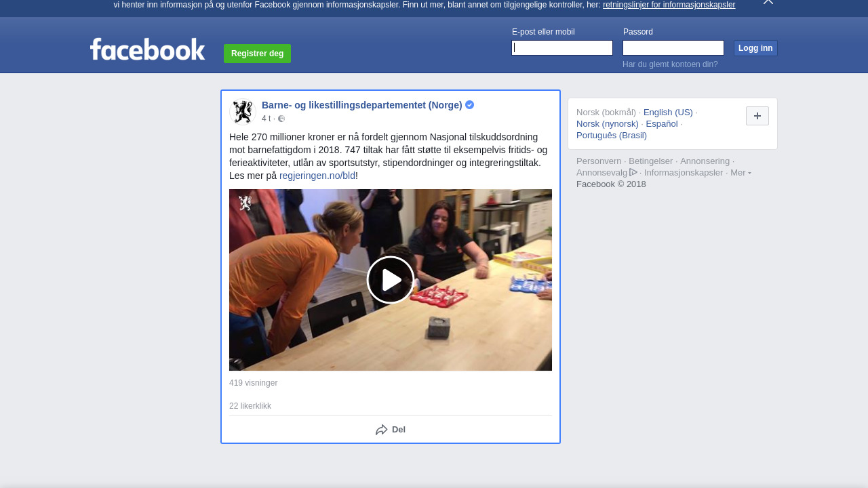The width and height of the screenshot is (868, 488).
Task: Open the forgotten account link
Action: (x=670, y=64)
